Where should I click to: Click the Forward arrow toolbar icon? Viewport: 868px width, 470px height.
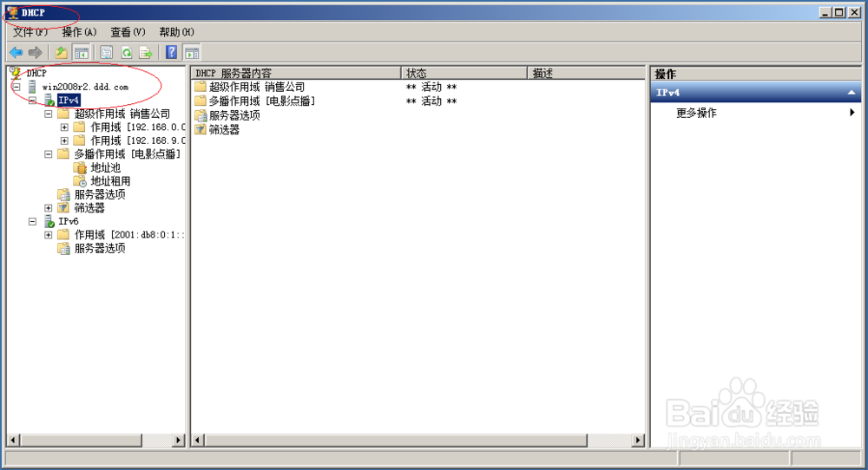click(x=36, y=53)
